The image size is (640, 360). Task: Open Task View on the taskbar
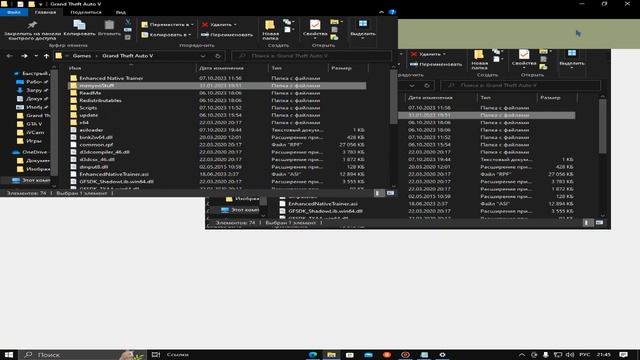(x=156, y=355)
